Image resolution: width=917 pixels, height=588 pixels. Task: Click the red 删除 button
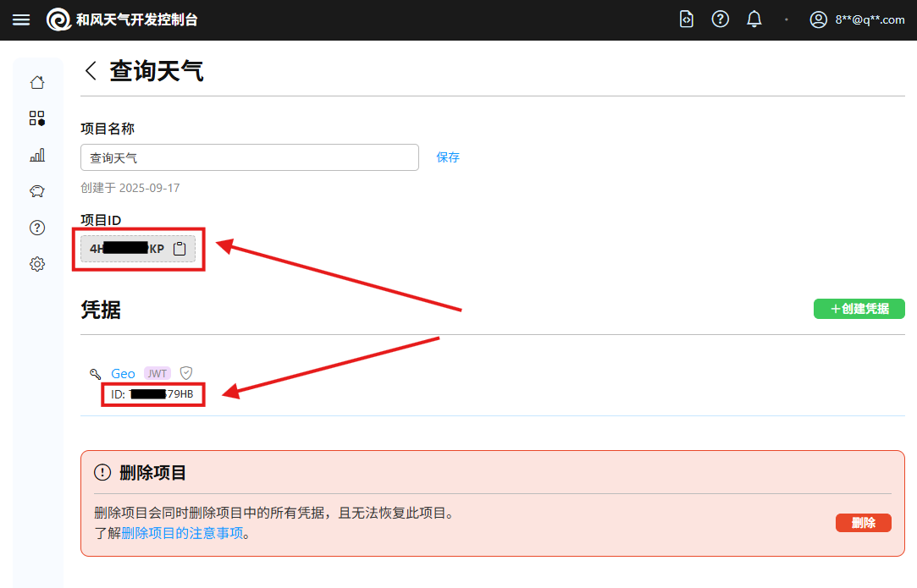[863, 523]
